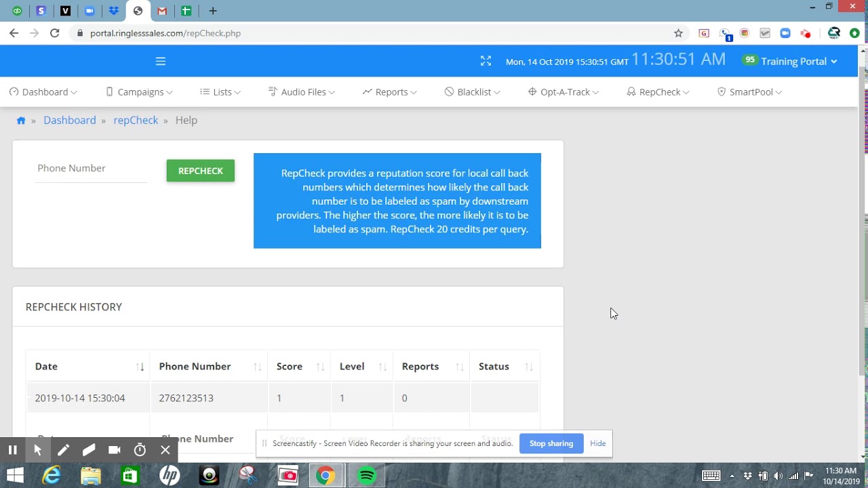Click the browser address bar URL

(x=165, y=33)
